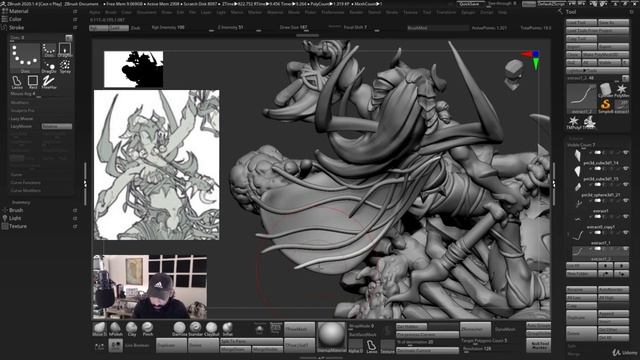
Task: Select the hPolish brush
Action: (x=116, y=329)
